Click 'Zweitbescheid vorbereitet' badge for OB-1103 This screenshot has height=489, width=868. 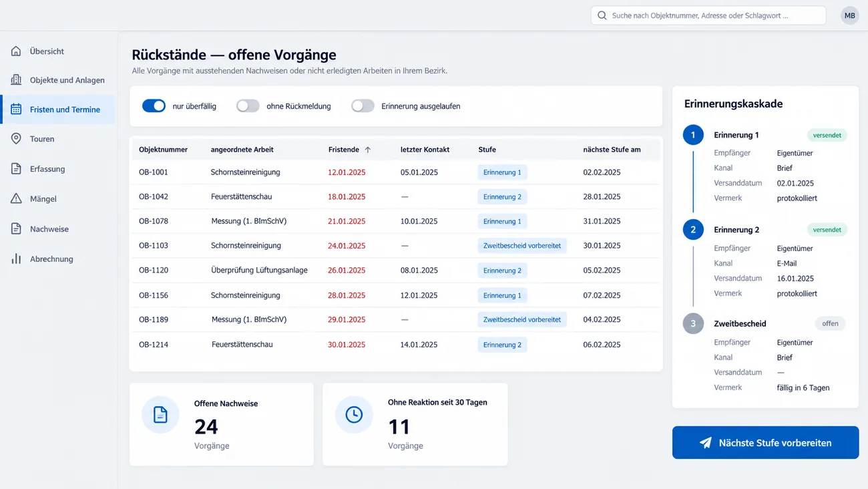click(522, 245)
